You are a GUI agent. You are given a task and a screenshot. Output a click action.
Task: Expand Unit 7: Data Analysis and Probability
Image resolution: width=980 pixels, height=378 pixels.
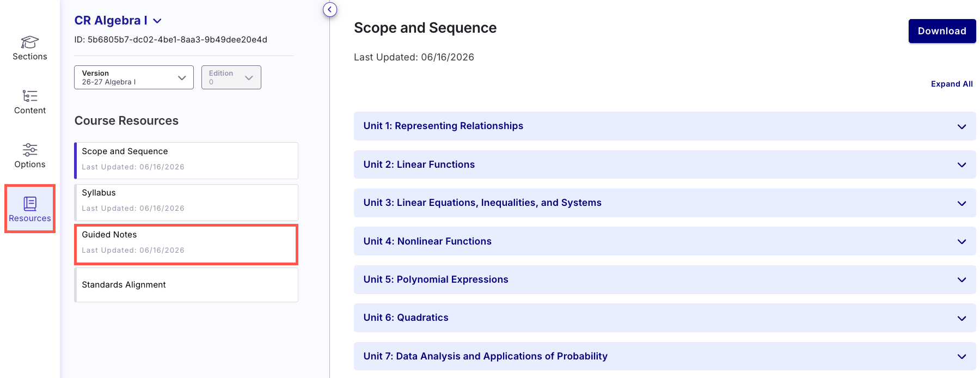pos(665,356)
